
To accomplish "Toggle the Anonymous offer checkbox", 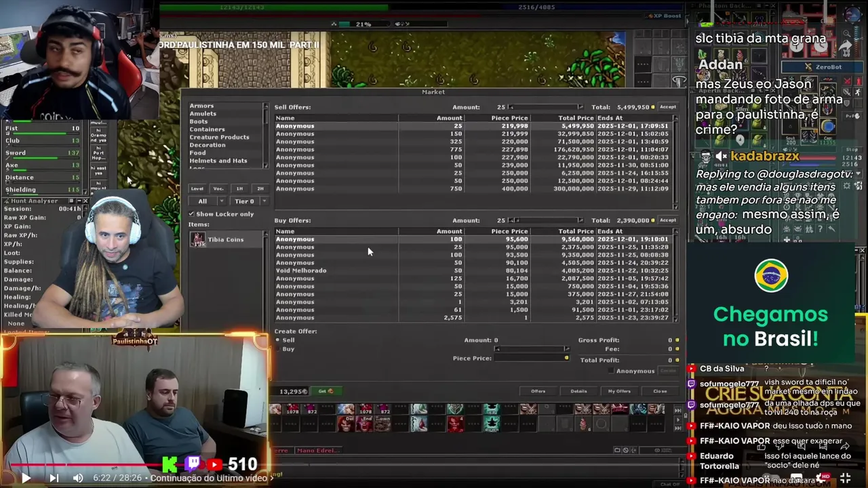I will coord(612,371).
